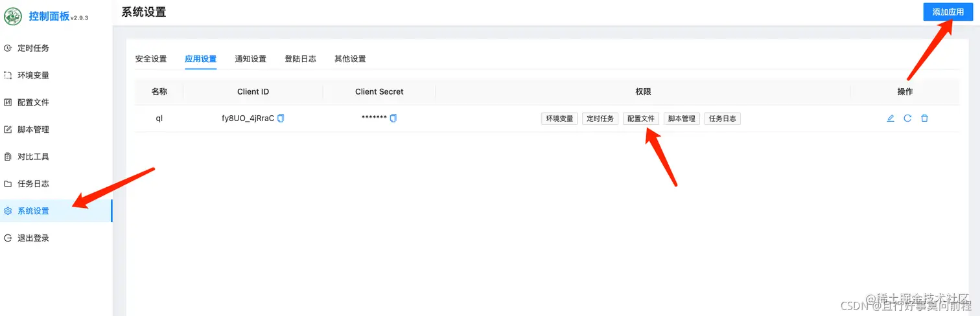Switch to the 其他设置 tab

[350, 59]
